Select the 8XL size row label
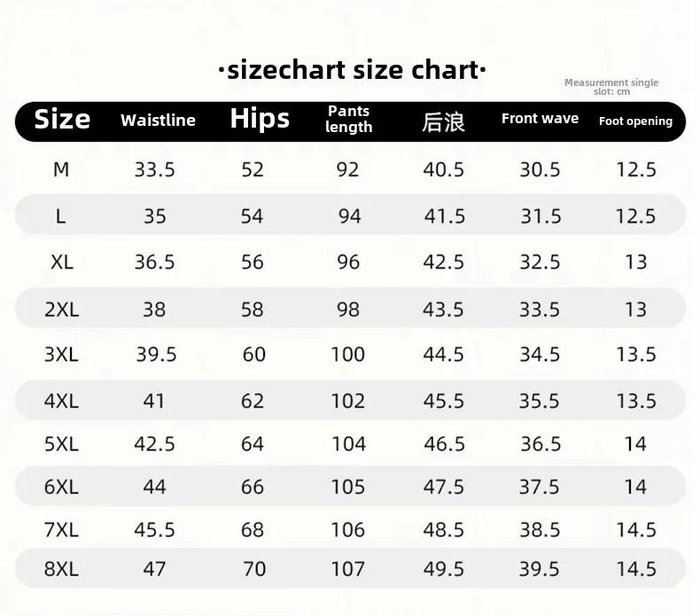The image size is (700, 616). [x=61, y=569]
